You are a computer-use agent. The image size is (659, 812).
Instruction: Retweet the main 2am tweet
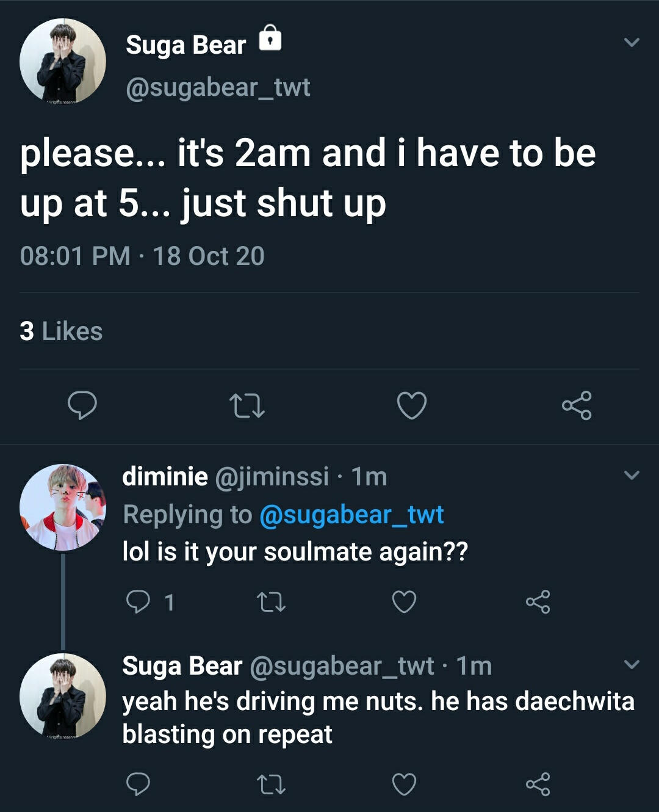point(247,405)
